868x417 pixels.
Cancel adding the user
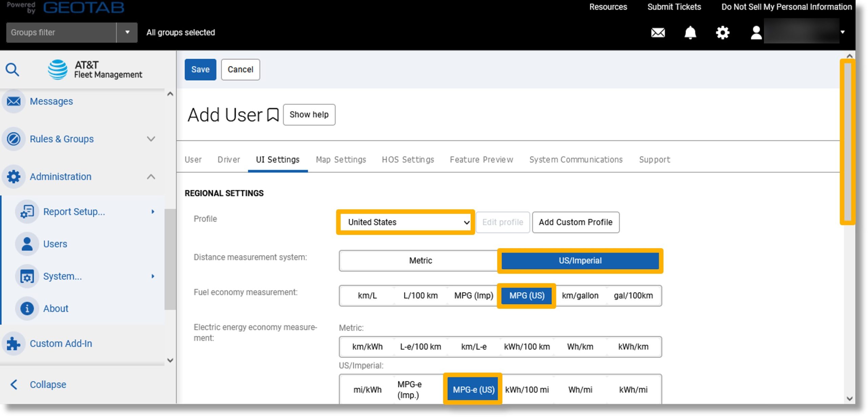[240, 69]
